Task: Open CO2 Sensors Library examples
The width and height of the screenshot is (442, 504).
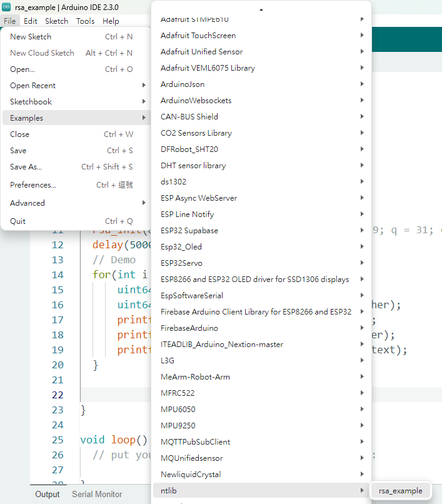Action: (x=261, y=133)
